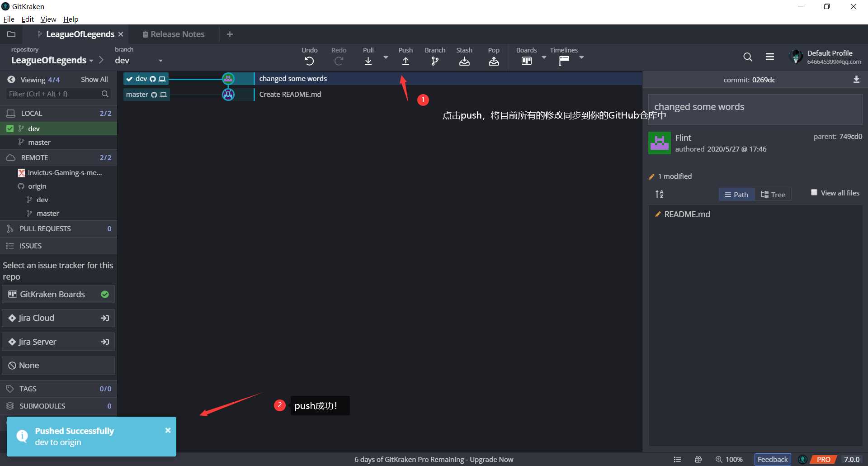
Task: Open the View menu
Action: pyautogui.click(x=48, y=19)
